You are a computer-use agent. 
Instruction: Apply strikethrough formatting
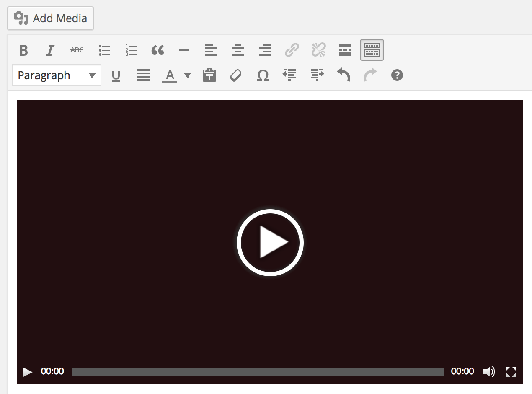77,50
